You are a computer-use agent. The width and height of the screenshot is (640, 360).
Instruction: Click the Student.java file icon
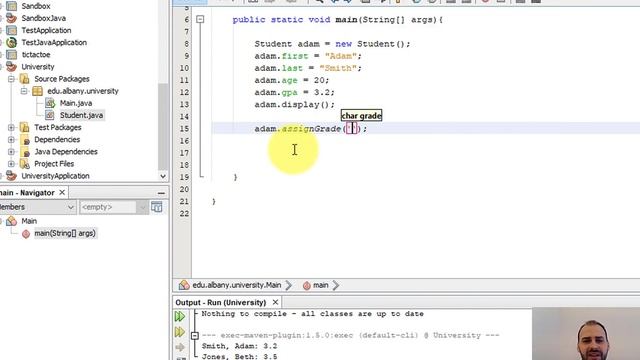click(x=50, y=116)
